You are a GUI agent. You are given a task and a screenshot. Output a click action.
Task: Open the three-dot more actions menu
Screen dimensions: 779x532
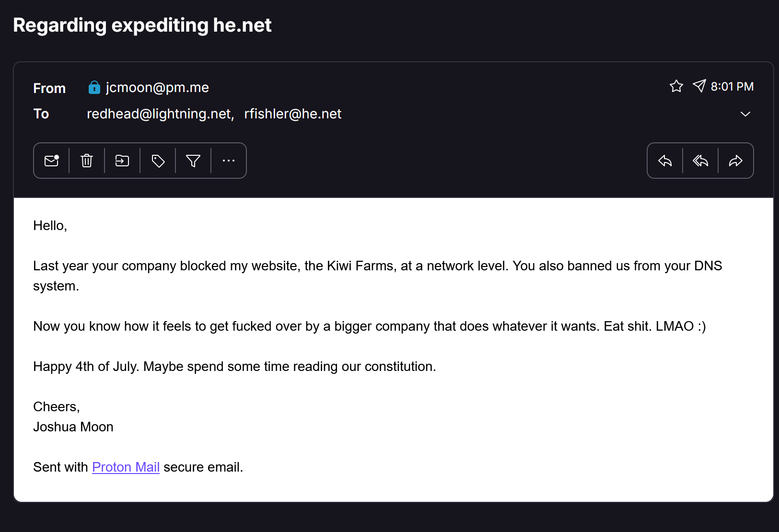tap(229, 161)
